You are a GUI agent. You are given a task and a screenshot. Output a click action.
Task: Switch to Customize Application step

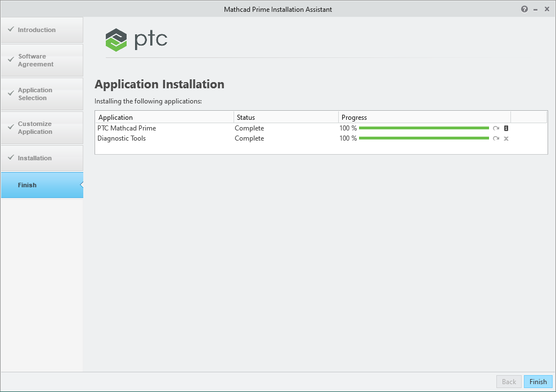pos(42,128)
